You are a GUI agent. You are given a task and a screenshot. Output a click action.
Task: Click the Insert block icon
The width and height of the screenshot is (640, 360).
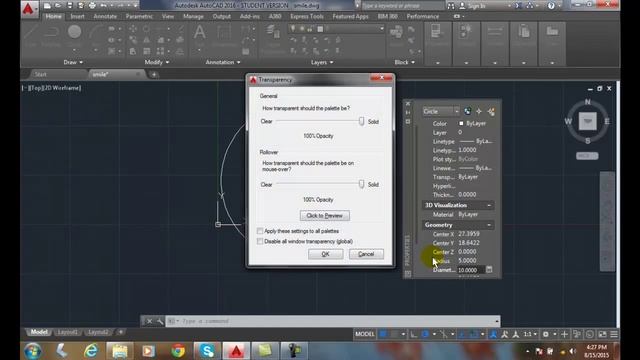(x=396, y=33)
